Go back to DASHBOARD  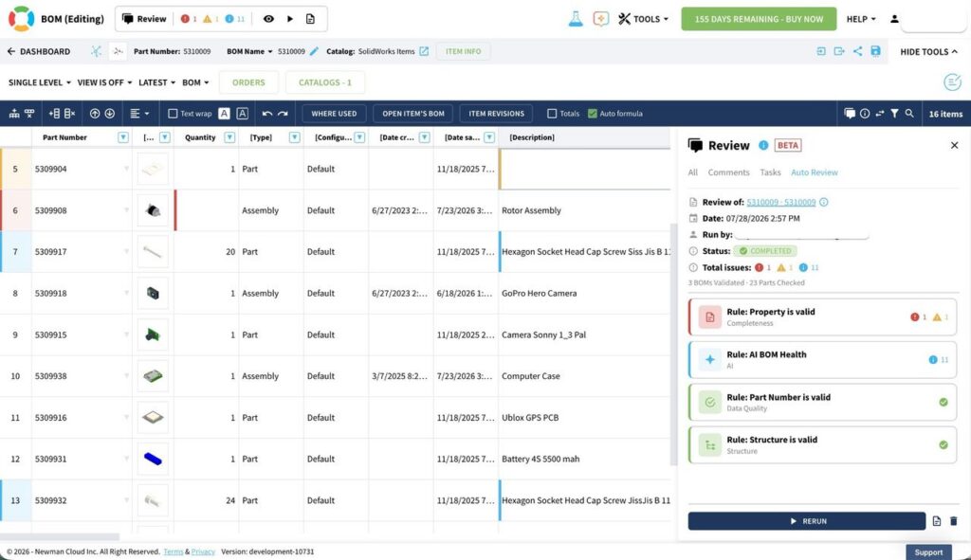[x=38, y=51]
